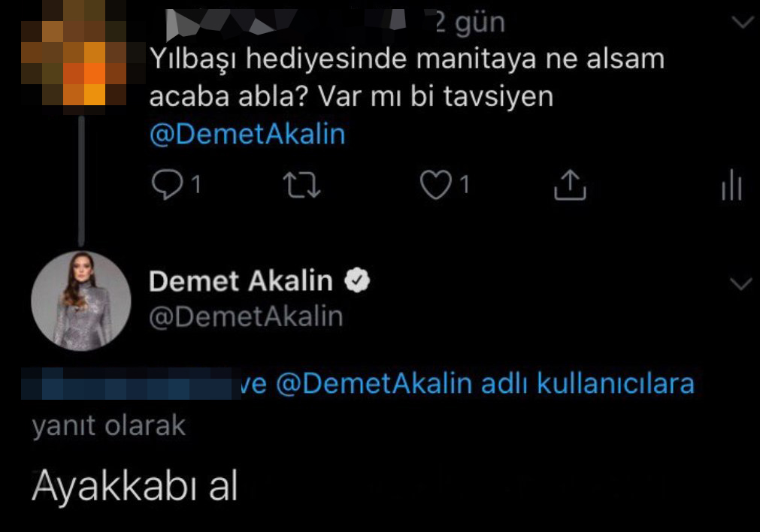Like the tweet with the heart icon
This screenshot has height=532, width=760.
click(435, 185)
